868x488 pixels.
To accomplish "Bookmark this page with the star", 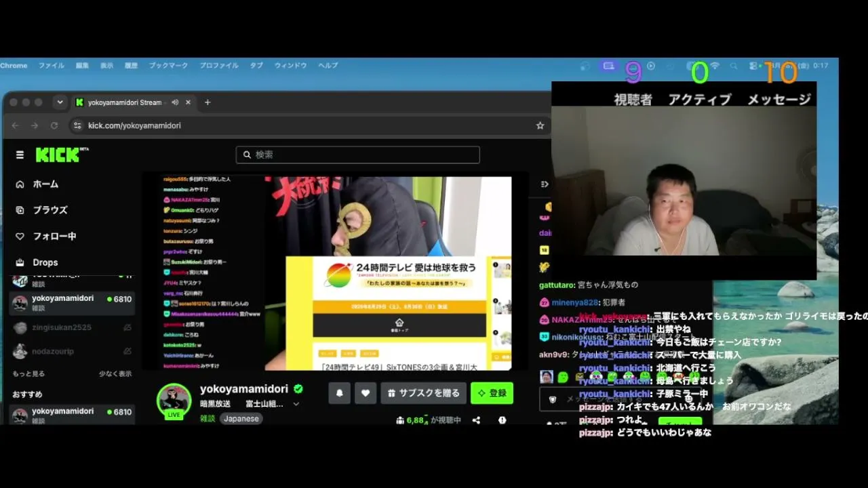I will [x=540, y=125].
